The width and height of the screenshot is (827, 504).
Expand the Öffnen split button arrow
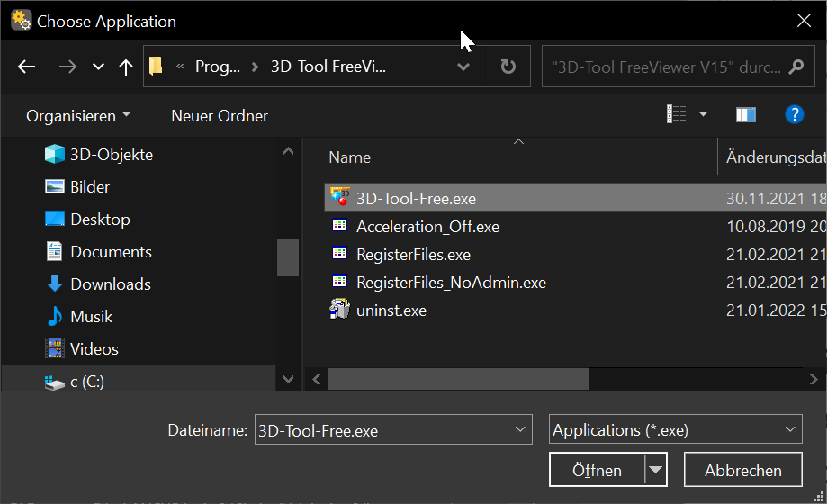click(x=656, y=470)
